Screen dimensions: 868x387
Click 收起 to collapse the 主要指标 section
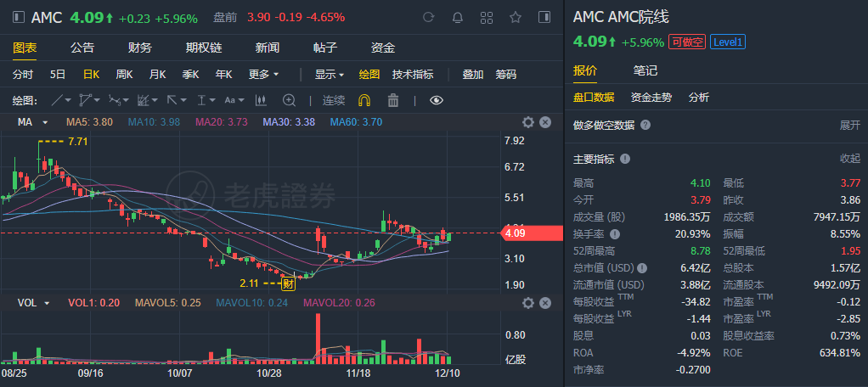point(849,159)
